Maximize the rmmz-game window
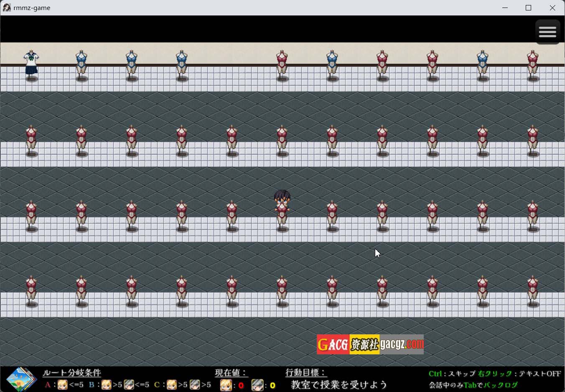The height and width of the screenshot is (392, 565). (x=528, y=8)
